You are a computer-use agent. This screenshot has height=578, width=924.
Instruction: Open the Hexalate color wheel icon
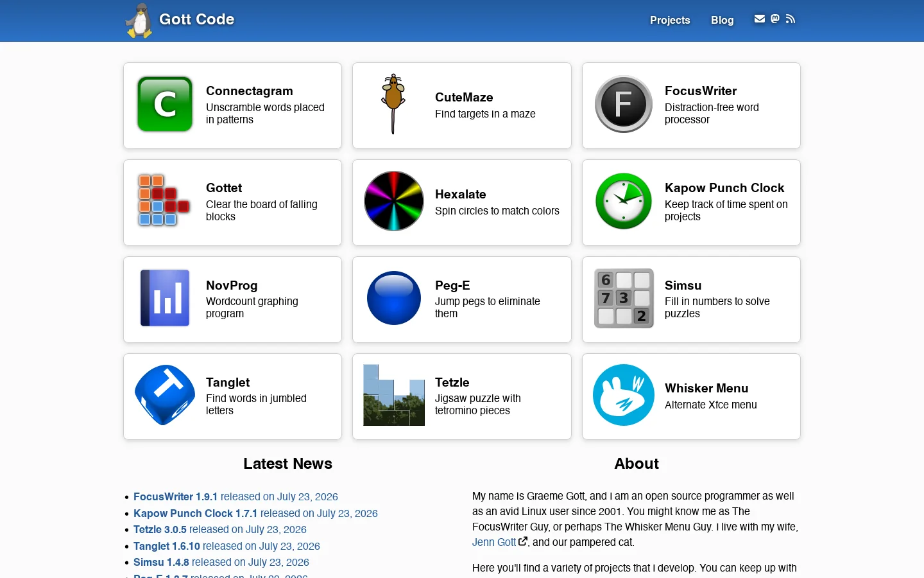click(x=394, y=201)
